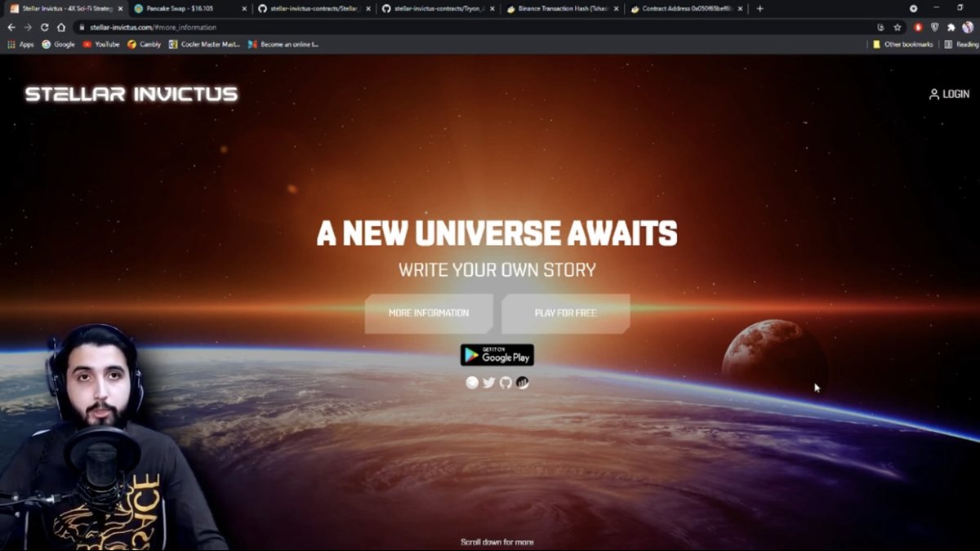Bookmark this page with the star icon
This screenshot has height=551, width=980.
898,27
